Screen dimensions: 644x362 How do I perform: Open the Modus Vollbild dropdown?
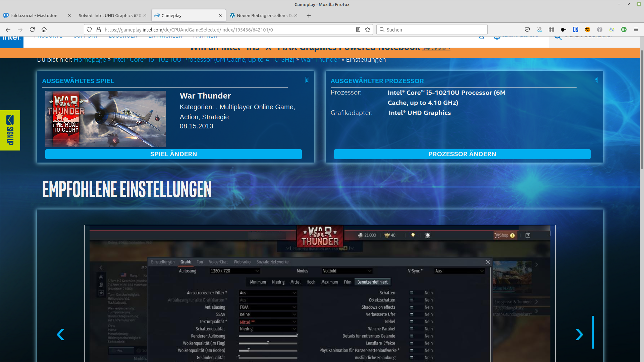(x=347, y=271)
